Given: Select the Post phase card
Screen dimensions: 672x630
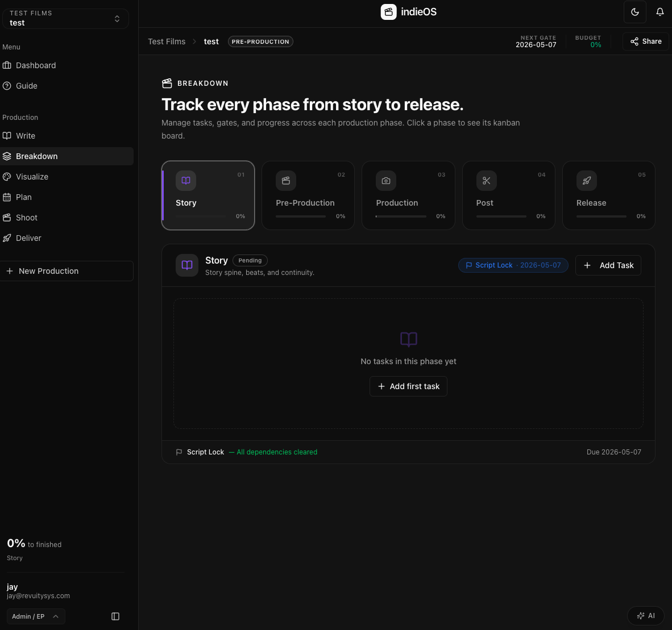Looking at the screenshot, I should pos(509,195).
